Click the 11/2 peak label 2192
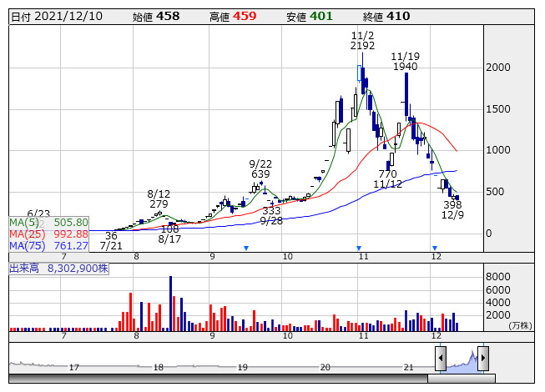 click(362, 47)
